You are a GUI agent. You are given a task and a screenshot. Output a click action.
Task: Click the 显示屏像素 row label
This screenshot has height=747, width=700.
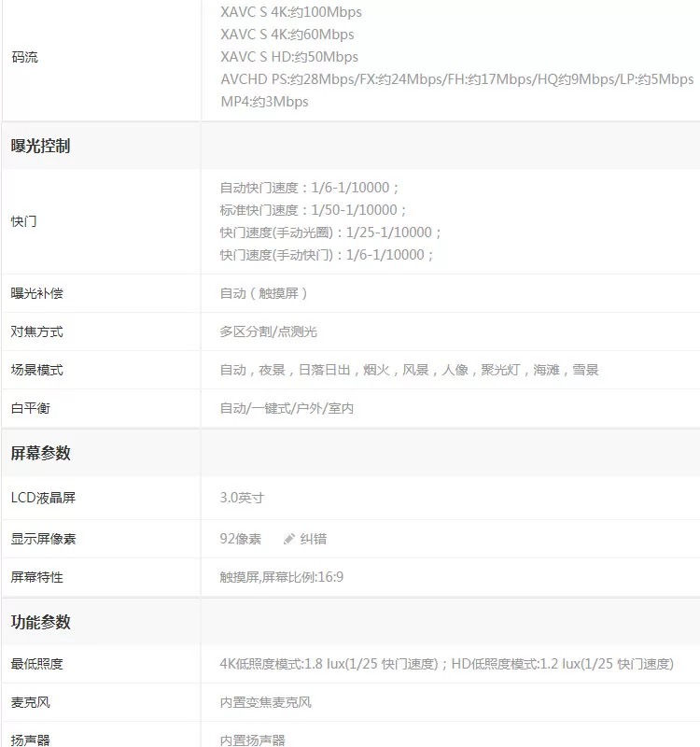(44, 539)
